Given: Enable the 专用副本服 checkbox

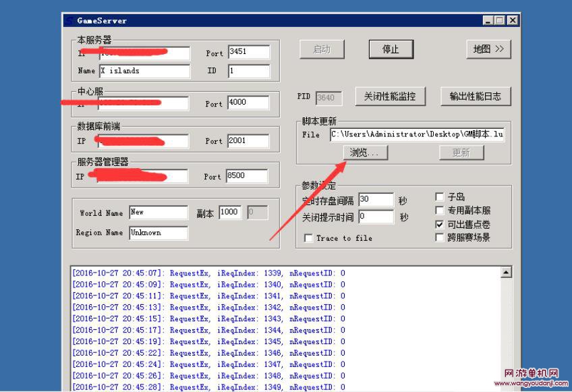Looking at the screenshot, I should (440, 211).
